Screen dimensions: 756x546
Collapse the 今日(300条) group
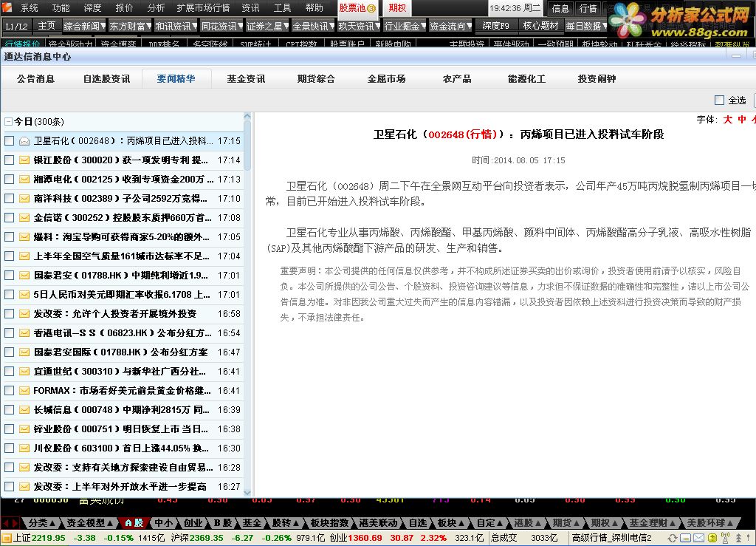click(8, 122)
